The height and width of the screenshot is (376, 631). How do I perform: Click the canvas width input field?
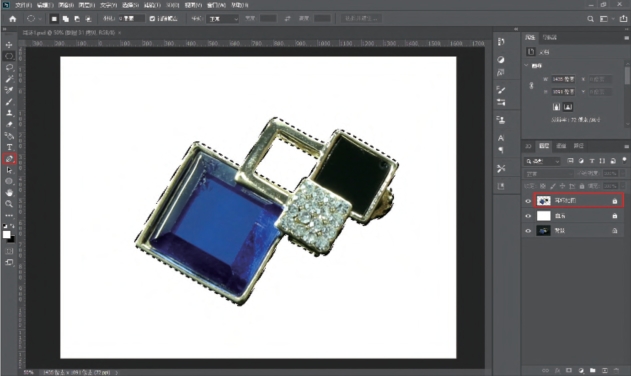tap(563, 79)
